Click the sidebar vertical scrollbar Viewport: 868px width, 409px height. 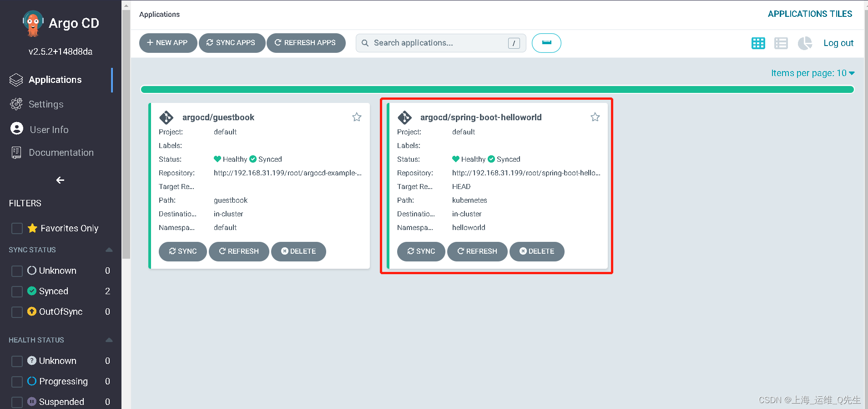126,134
